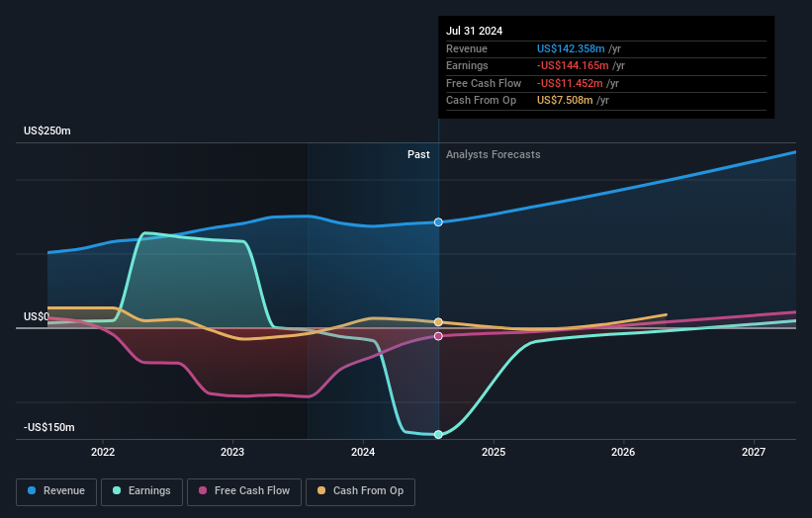Click the US$250m y-axis label

click(x=47, y=130)
